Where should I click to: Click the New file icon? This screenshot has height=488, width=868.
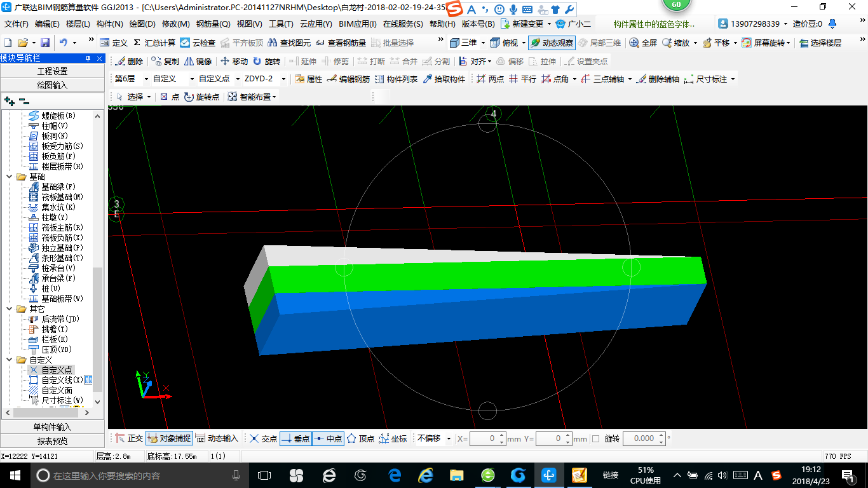click(x=8, y=43)
